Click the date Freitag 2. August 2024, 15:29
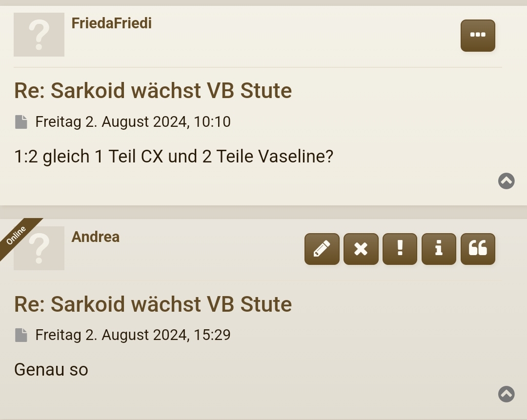The height and width of the screenshot is (420, 527). pyautogui.click(x=133, y=335)
